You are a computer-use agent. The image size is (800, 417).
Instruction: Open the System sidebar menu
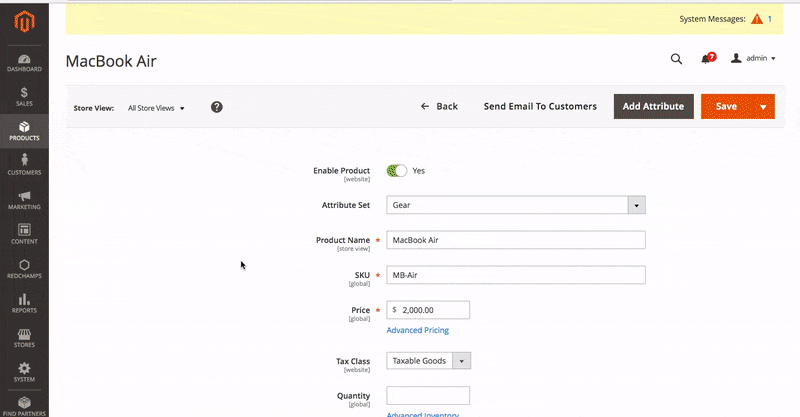(24, 372)
